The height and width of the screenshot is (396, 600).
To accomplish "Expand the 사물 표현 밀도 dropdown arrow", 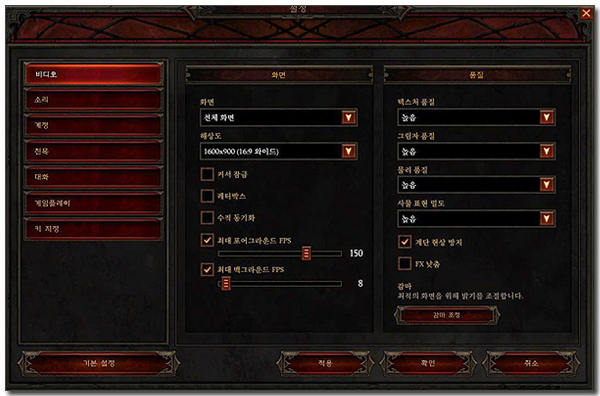I will coord(546,218).
